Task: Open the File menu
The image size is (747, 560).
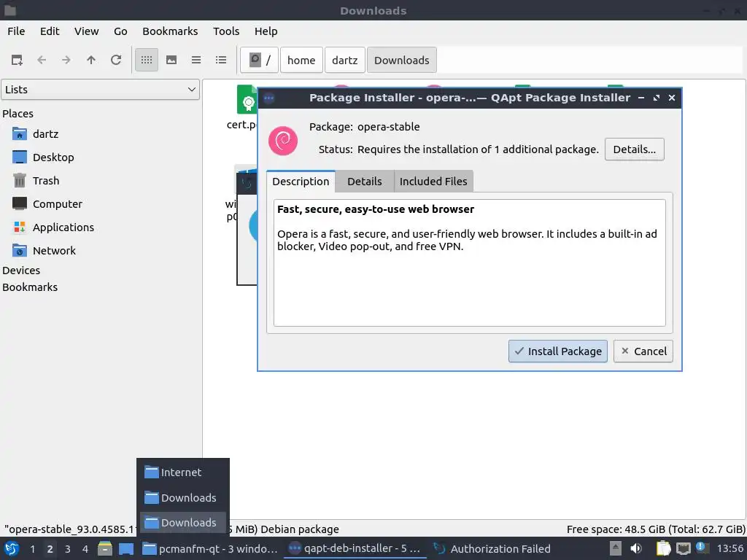Action: coord(16,31)
